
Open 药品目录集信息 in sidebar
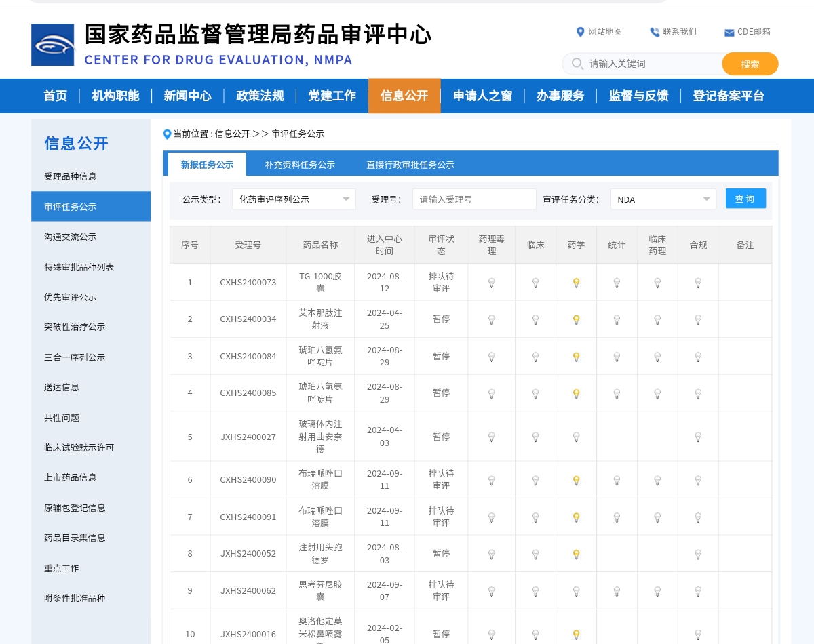[x=91, y=538]
